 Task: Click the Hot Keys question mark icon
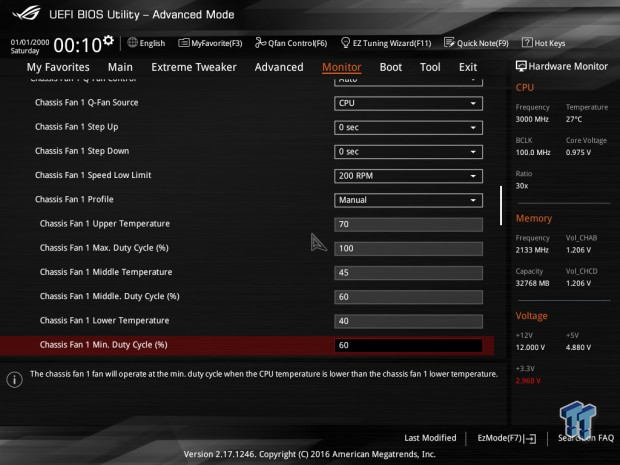pos(527,42)
